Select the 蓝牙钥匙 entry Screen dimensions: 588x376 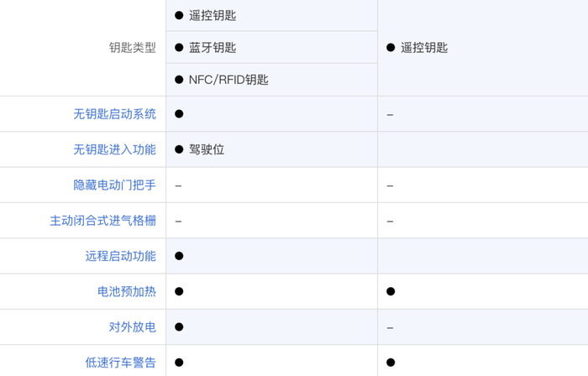point(213,48)
